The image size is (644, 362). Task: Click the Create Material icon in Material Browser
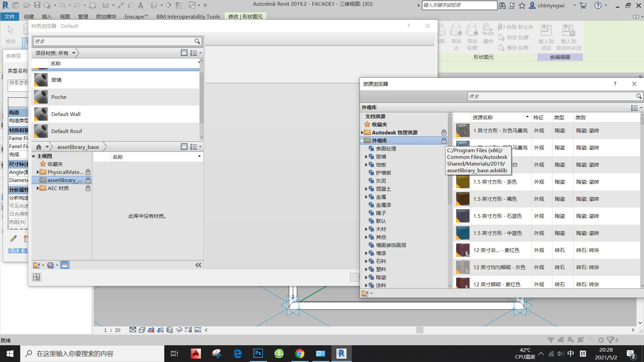pyautogui.click(x=50, y=265)
